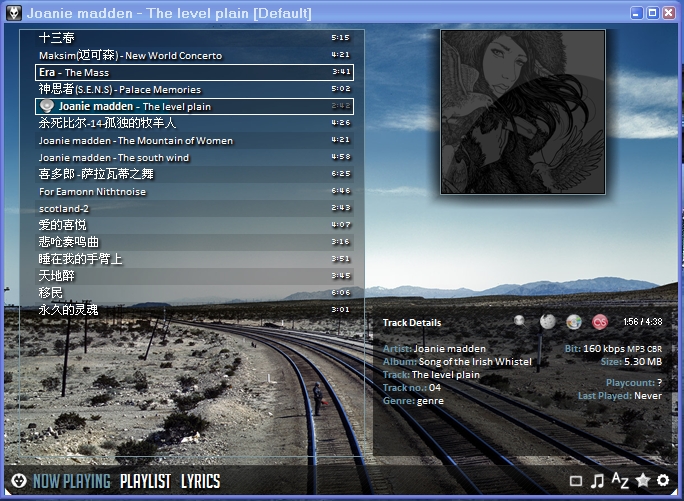Viewport: 684px width, 501px height.
Task: Switch to the NOW PLAYING tab
Action: [x=71, y=481]
